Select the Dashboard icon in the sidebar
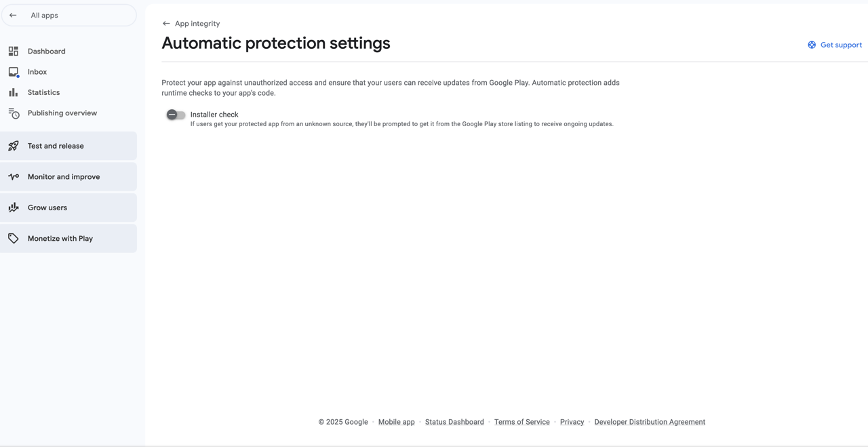Viewport: 868px width, 447px height. tap(14, 51)
